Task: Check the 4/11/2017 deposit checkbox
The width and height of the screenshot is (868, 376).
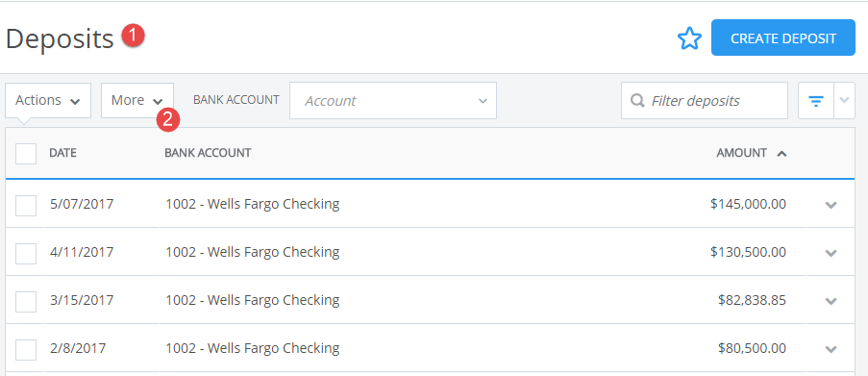Action: [26, 254]
